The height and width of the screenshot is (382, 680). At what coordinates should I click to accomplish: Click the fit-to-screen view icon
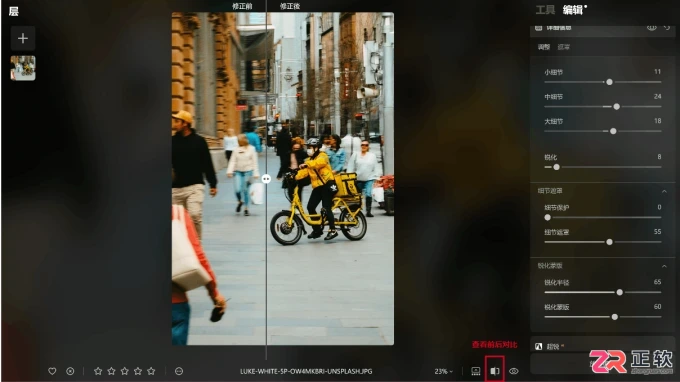pyautogui.click(x=476, y=371)
